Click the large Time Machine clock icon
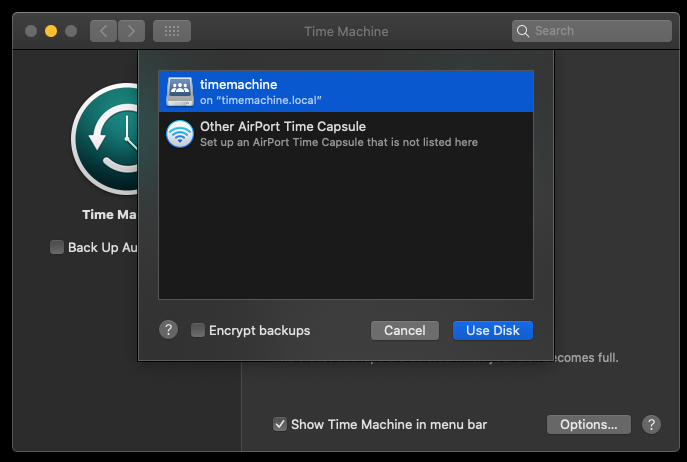The width and height of the screenshot is (687, 462). click(x=105, y=139)
